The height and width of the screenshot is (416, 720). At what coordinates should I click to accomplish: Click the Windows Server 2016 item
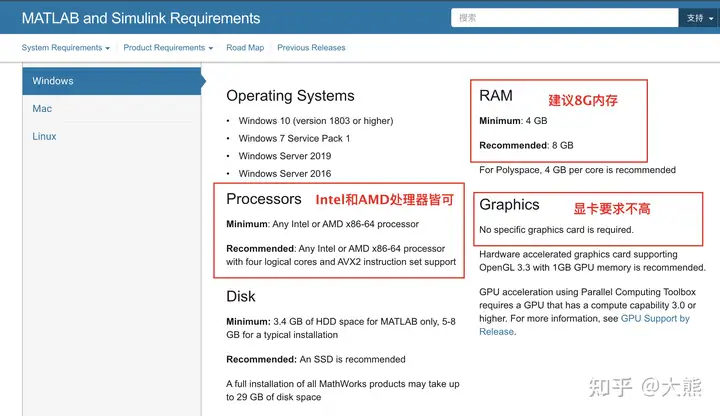[x=285, y=174]
